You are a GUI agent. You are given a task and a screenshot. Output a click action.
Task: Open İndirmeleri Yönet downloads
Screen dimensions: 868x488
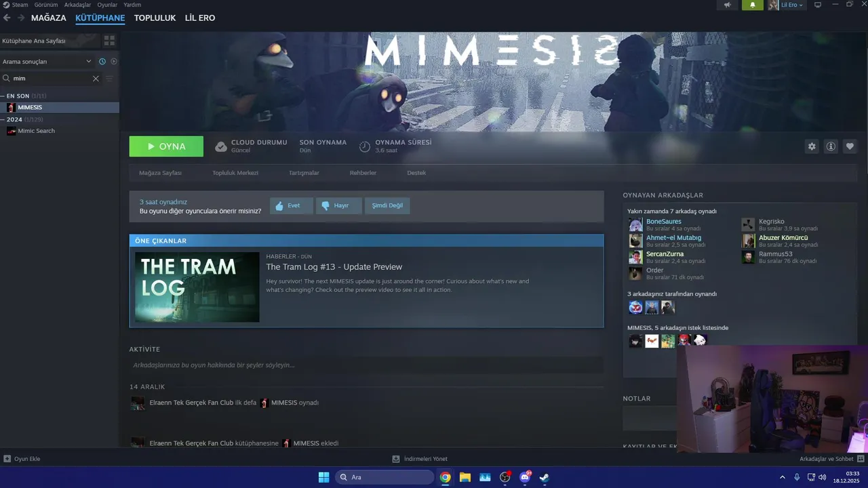pyautogui.click(x=420, y=459)
